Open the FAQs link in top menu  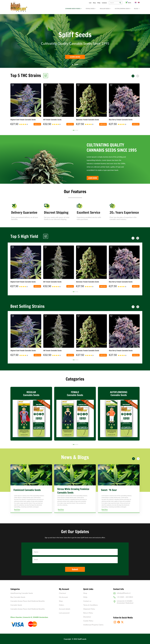pos(99,3)
